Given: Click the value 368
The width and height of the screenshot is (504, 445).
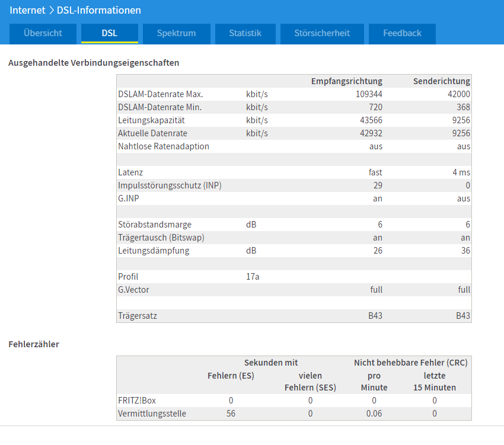Looking at the screenshot, I should click(463, 107).
